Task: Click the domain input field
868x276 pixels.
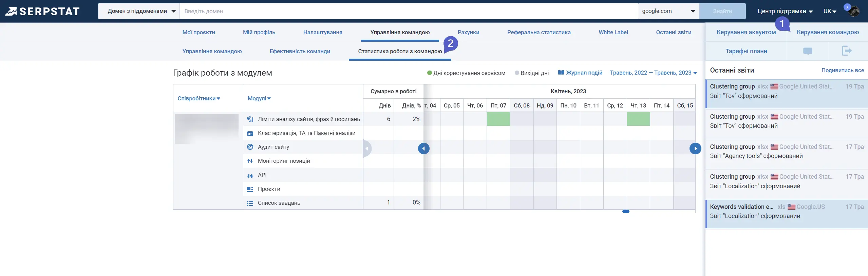Action: 409,11
